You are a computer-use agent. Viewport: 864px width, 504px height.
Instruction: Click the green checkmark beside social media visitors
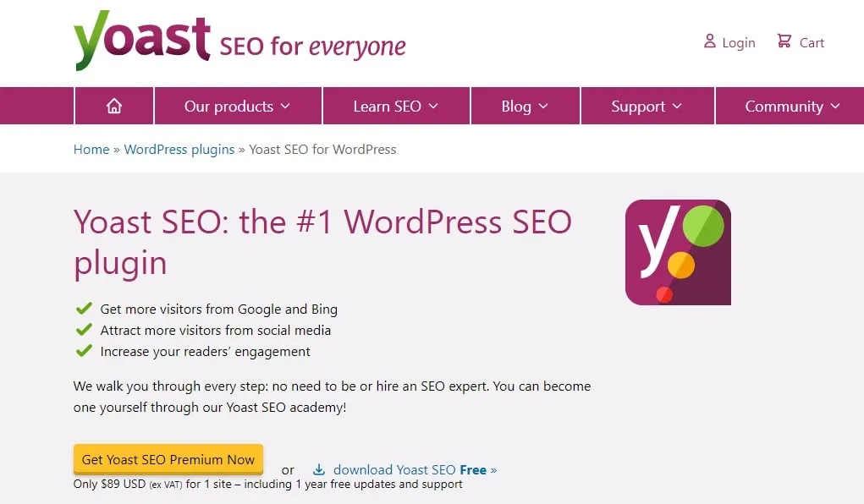(x=84, y=330)
